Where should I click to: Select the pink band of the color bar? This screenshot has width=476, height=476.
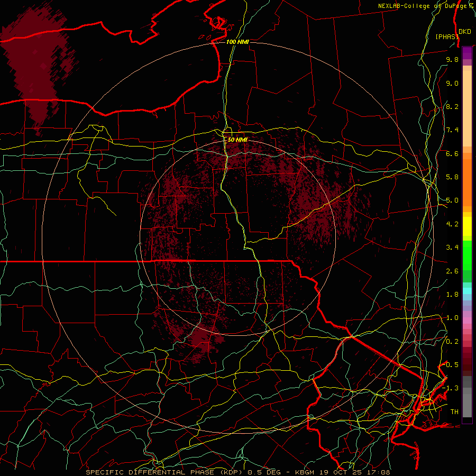(x=467, y=321)
